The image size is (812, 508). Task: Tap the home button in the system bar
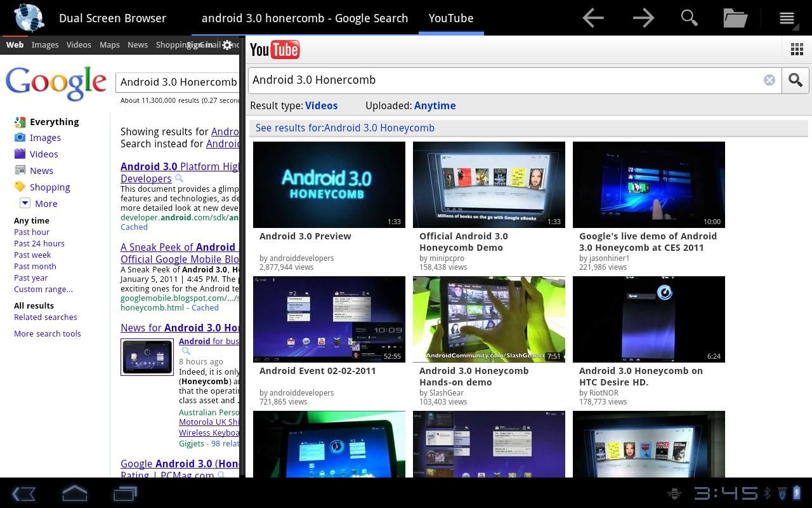point(74,493)
